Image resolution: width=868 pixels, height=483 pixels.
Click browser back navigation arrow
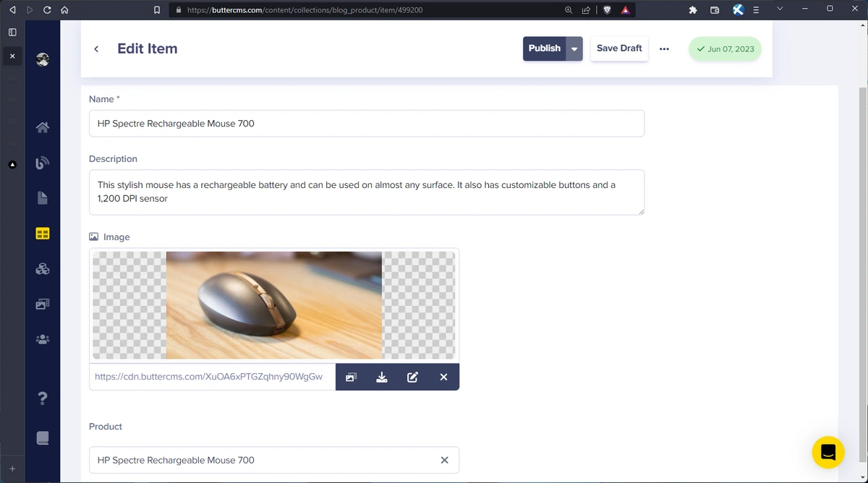point(12,10)
